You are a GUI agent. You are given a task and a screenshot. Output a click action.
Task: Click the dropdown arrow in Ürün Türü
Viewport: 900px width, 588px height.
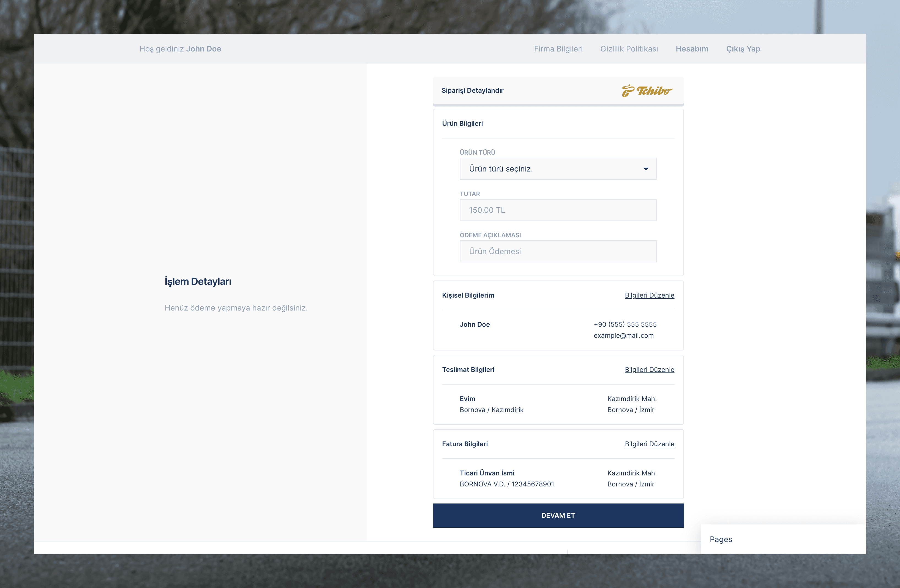point(645,169)
